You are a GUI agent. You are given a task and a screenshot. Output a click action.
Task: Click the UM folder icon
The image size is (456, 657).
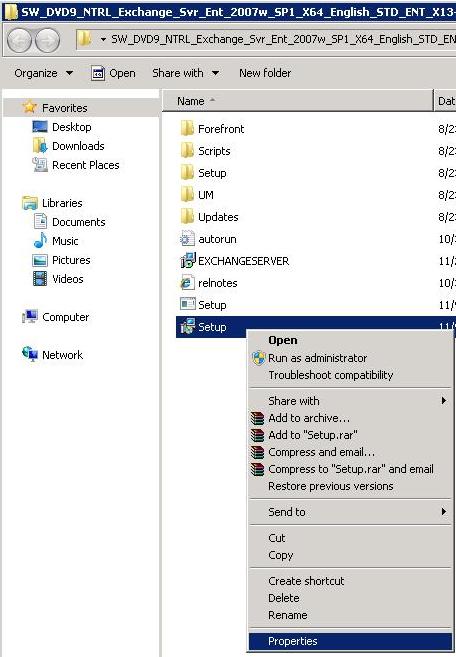tap(187, 194)
